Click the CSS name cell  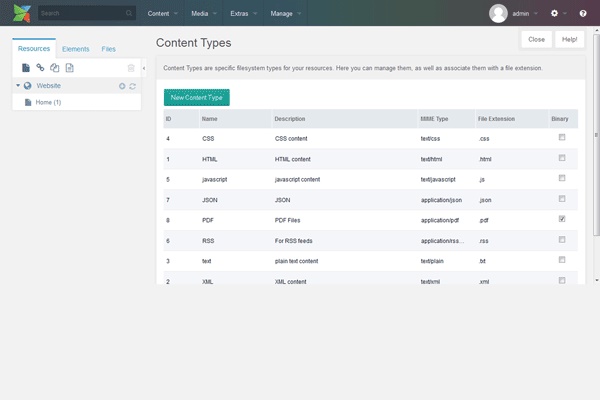[208, 139]
